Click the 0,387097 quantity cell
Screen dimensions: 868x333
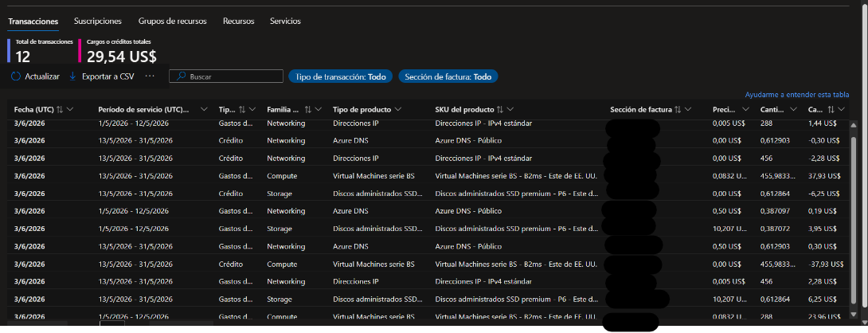click(x=775, y=211)
